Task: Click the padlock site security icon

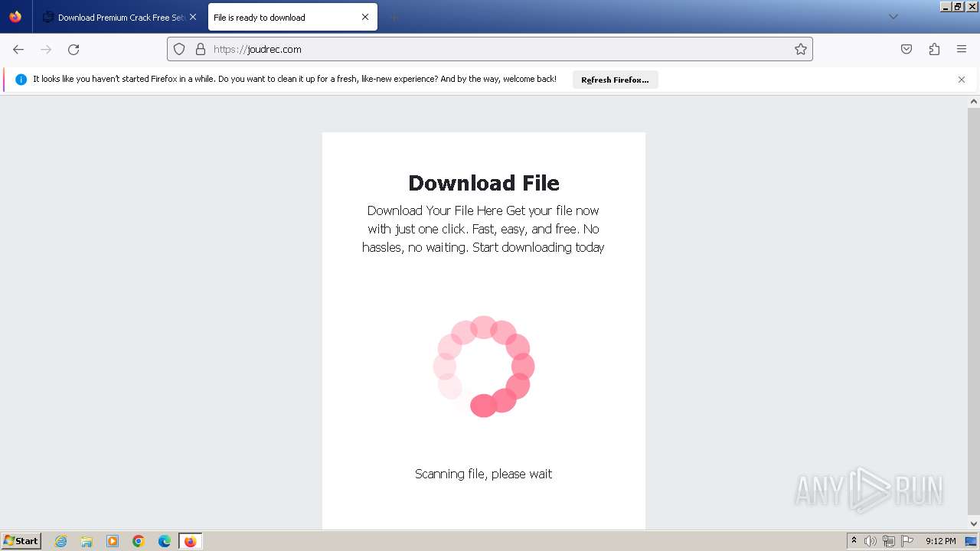Action: 201,49
